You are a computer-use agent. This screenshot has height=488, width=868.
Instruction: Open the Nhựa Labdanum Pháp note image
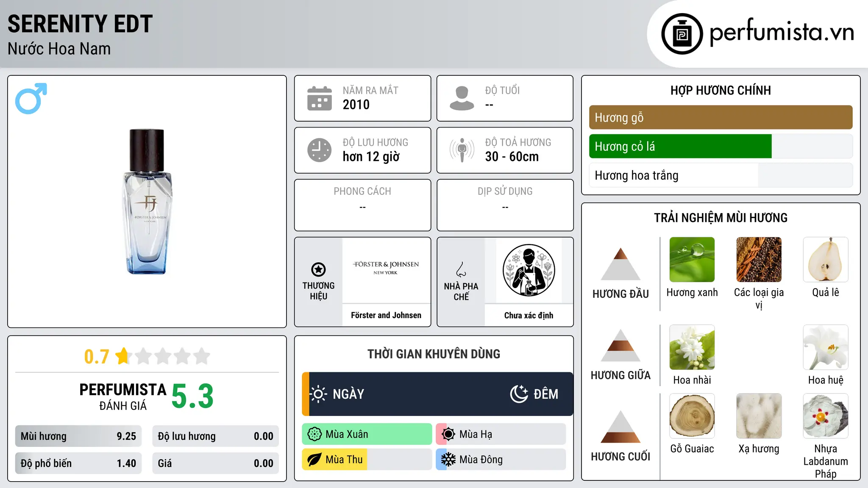[826, 416]
